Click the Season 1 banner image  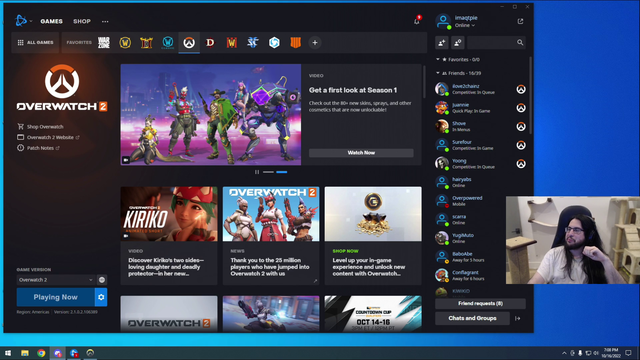(x=211, y=115)
